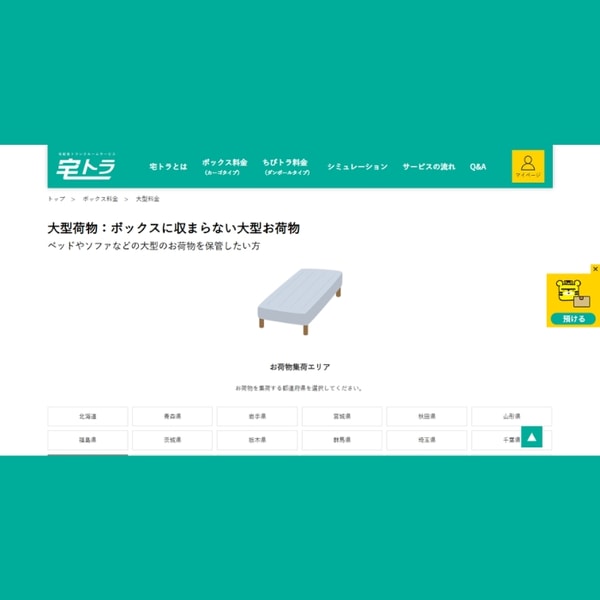Open the ボックス料金 menu item
The width and height of the screenshot is (600, 600).
point(225,167)
